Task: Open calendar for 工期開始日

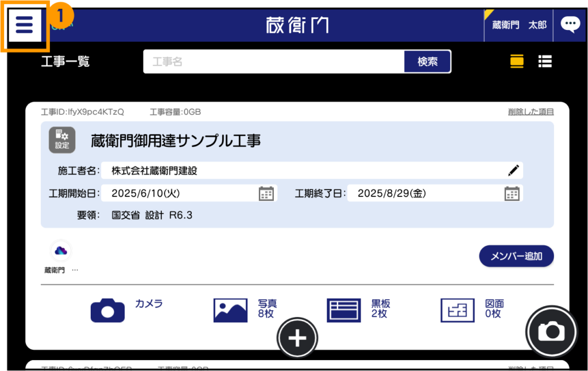Action: coord(266,194)
